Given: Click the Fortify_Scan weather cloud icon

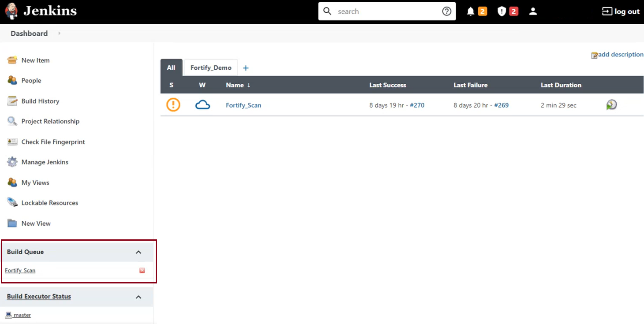Looking at the screenshot, I should point(202,105).
